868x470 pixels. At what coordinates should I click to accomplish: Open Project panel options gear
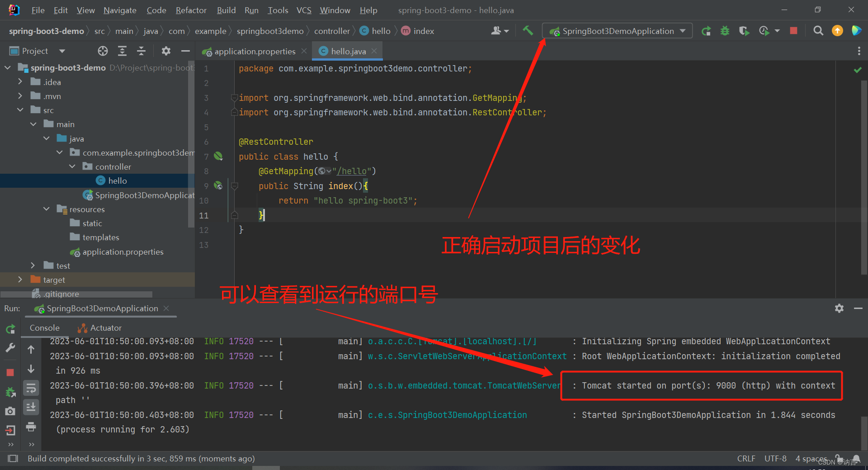pos(166,51)
